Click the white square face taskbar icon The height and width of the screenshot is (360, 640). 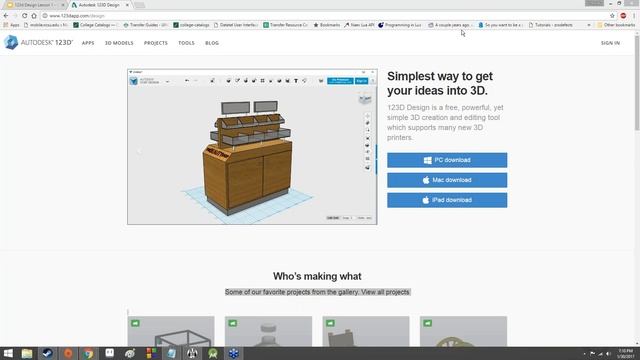(x=109, y=353)
